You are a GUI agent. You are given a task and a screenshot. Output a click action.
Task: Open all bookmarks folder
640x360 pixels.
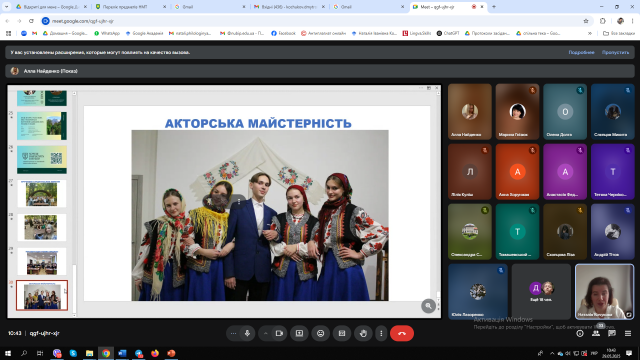click(618, 33)
